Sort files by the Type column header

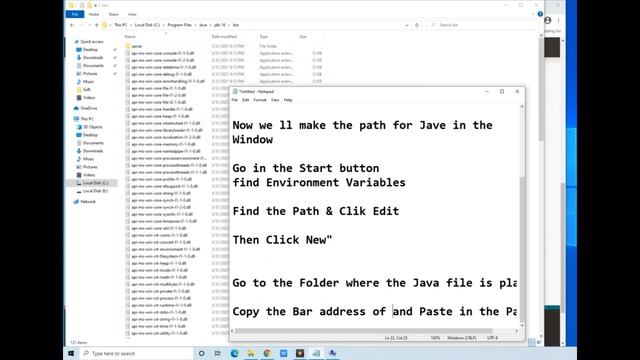click(264, 37)
